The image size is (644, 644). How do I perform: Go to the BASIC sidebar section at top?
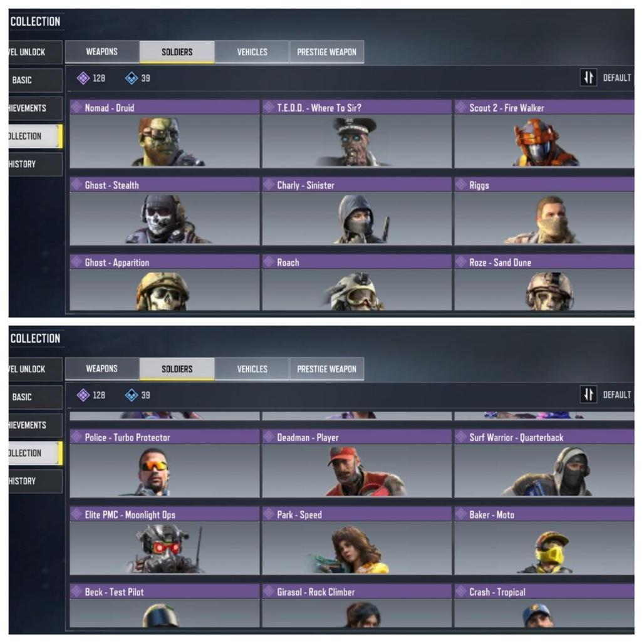pyautogui.click(x=35, y=80)
